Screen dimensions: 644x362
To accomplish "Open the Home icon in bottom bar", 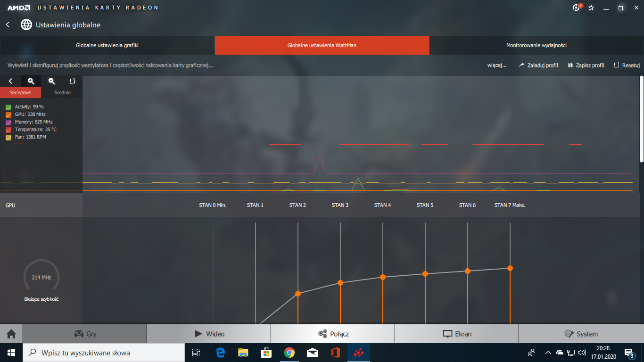I will (11, 334).
